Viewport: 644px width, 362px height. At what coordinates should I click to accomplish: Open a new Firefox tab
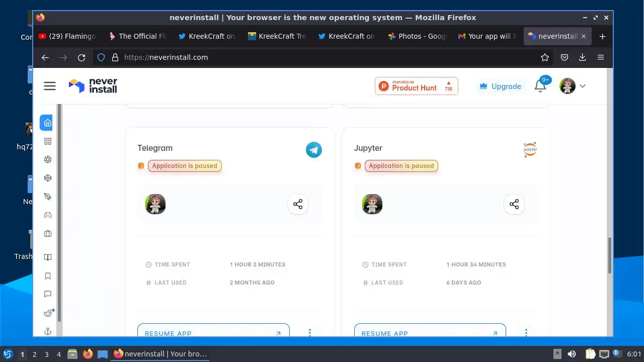tap(602, 36)
